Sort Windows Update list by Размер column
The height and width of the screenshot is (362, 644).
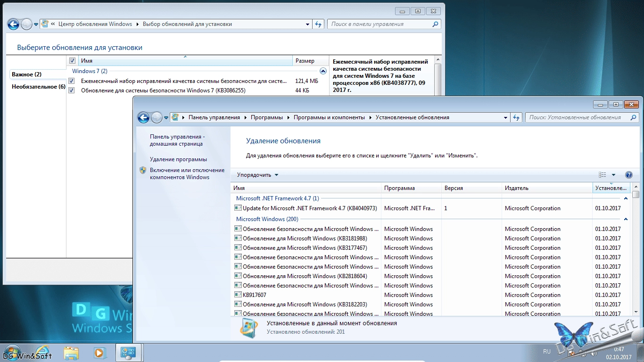[x=311, y=61]
